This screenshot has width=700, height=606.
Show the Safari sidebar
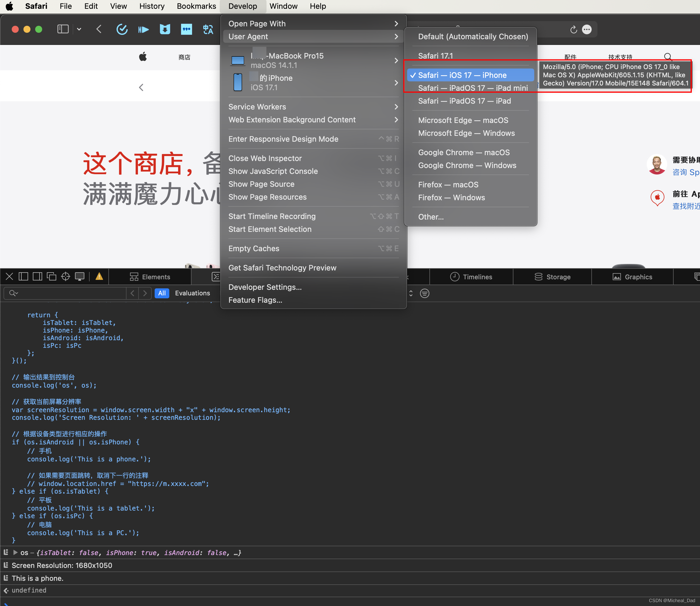pos(63,29)
